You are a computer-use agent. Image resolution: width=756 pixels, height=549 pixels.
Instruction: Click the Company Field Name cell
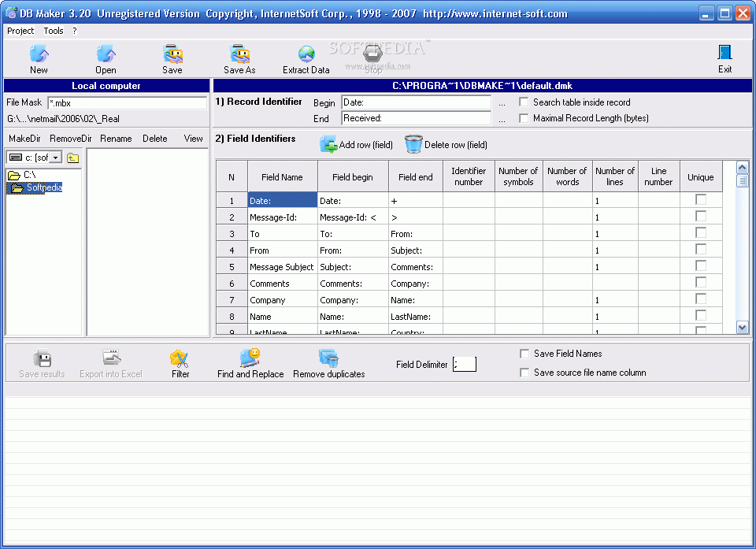click(x=283, y=300)
